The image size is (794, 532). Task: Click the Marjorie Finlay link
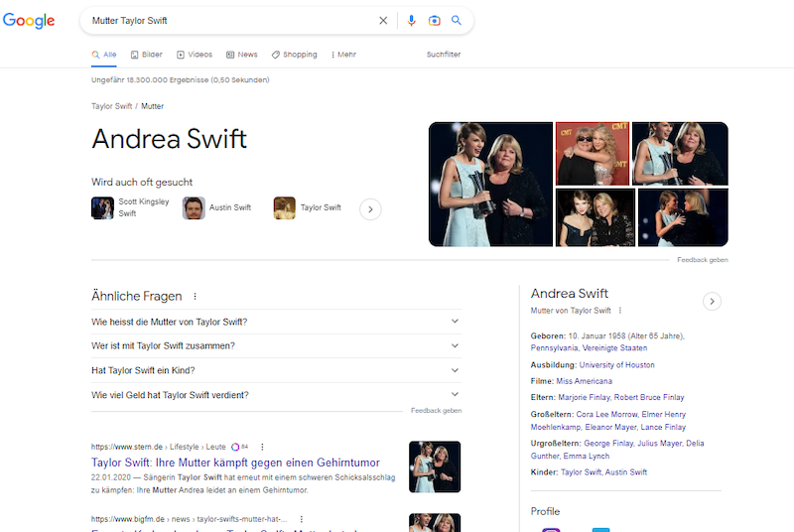pos(585,397)
